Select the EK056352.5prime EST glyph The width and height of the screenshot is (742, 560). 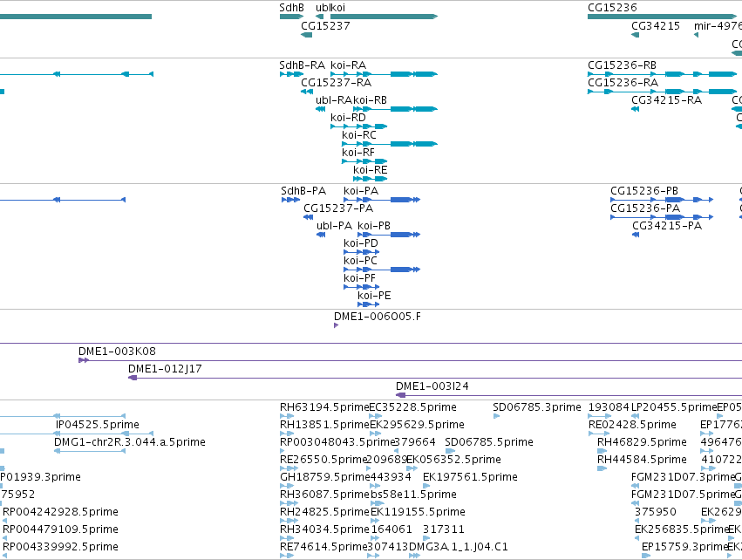click(x=412, y=468)
